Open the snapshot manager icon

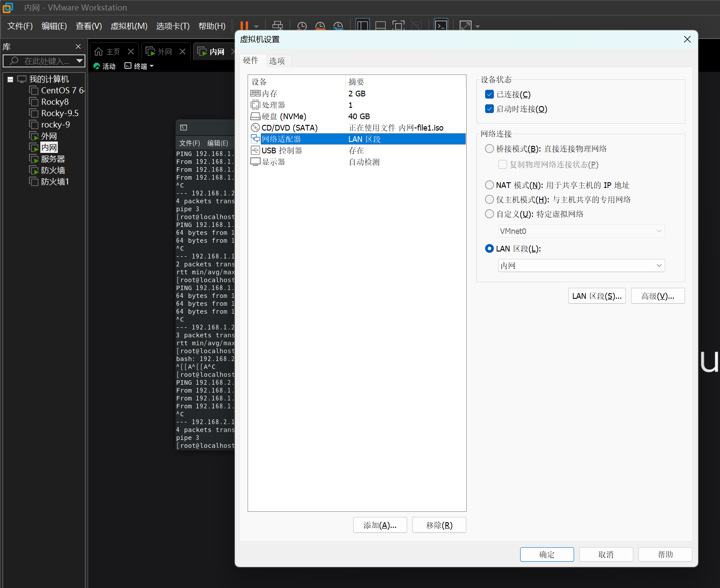tap(338, 26)
